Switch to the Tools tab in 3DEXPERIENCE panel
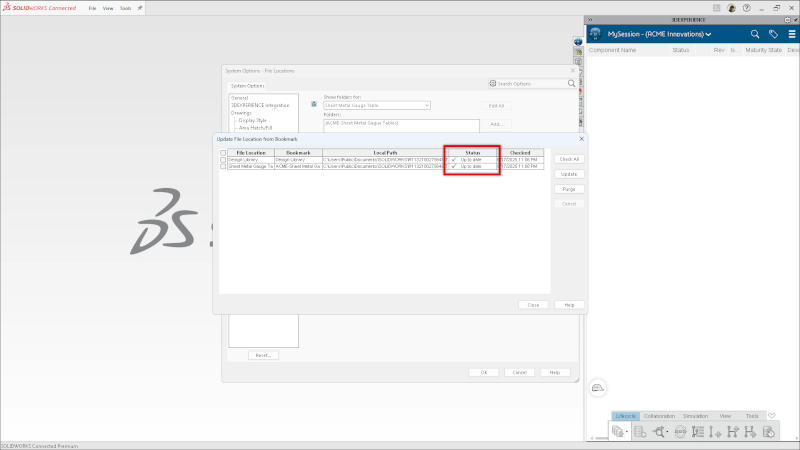This screenshot has height=450, width=800. pyautogui.click(x=752, y=416)
